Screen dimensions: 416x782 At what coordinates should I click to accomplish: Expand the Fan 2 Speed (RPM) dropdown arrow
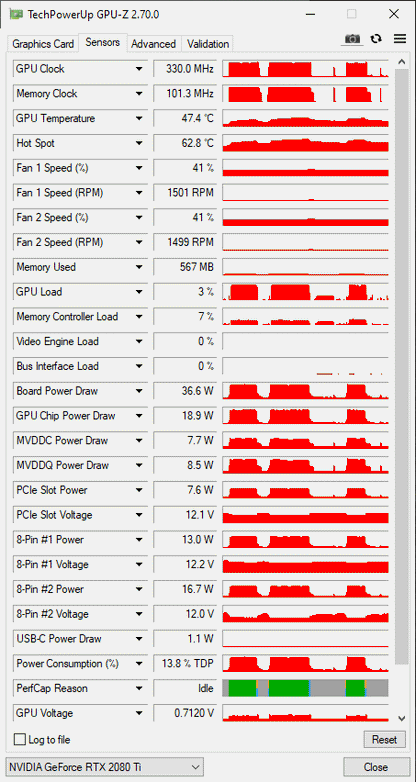coord(139,242)
